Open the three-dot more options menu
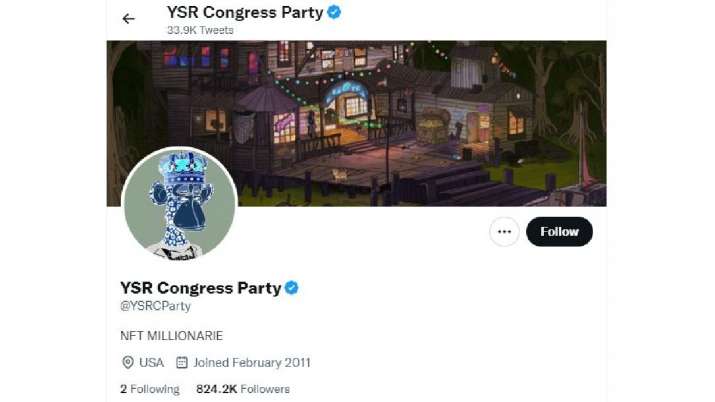Image resolution: width=715 pixels, height=402 pixels. point(504,232)
